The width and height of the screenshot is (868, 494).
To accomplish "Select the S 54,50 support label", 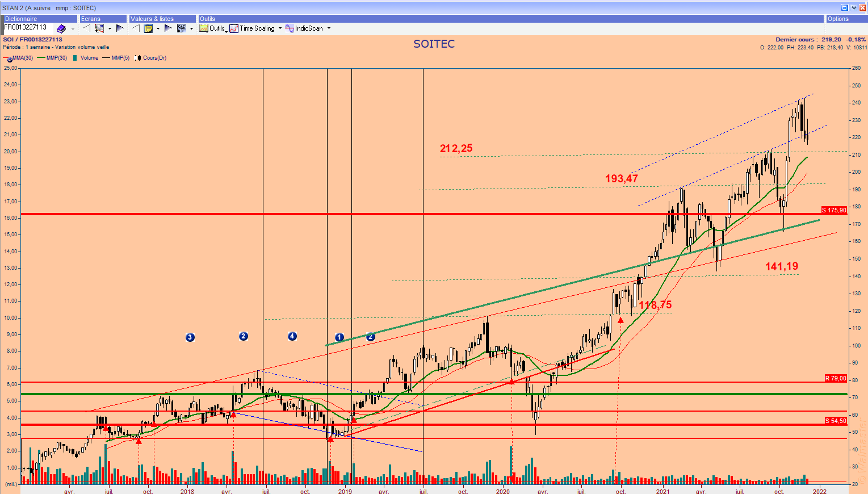I will [836, 421].
